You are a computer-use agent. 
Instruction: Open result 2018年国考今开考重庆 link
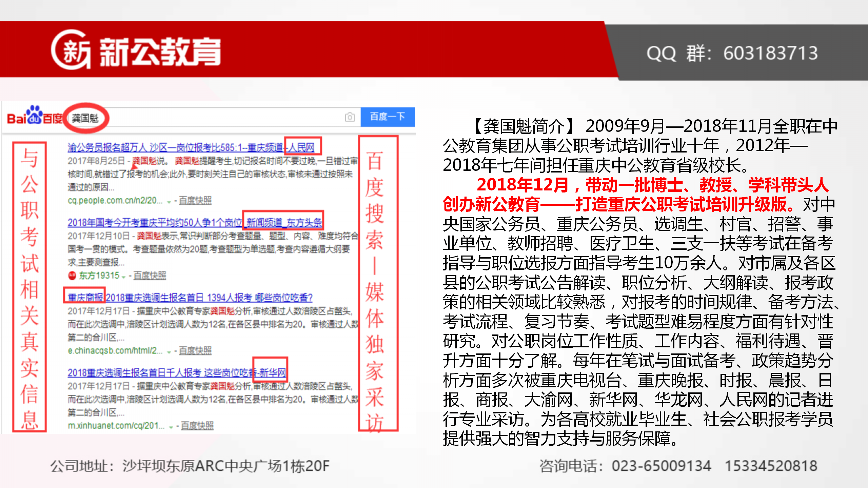(195, 223)
